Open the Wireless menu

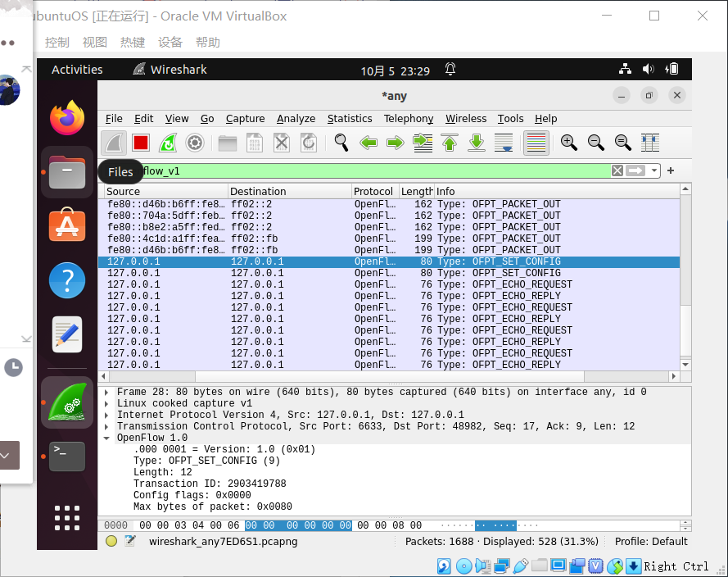(x=466, y=119)
